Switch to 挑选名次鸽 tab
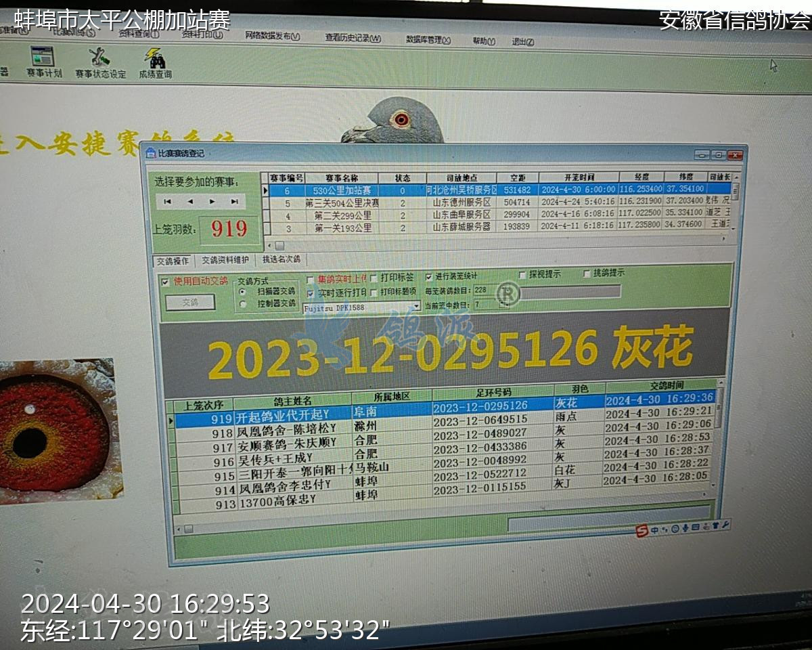This screenshot has width=812, height=650. coord(281,259)
